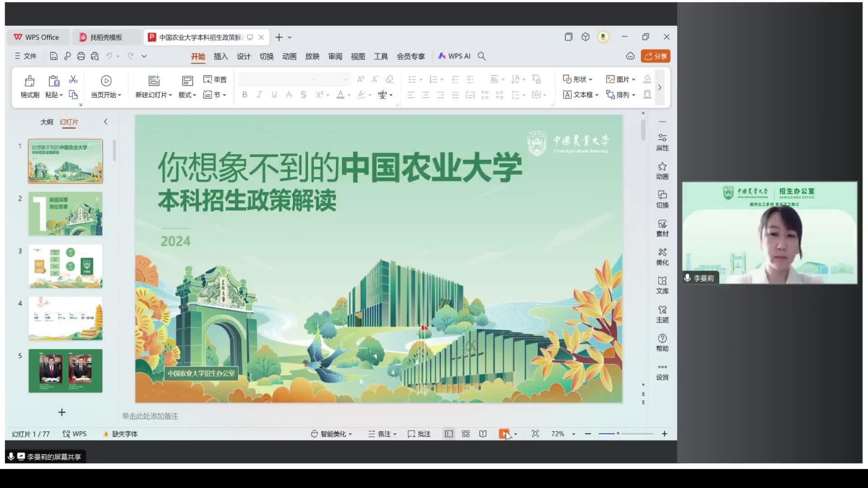Open the 切换 transition side panel icon

tap(662, 199)
